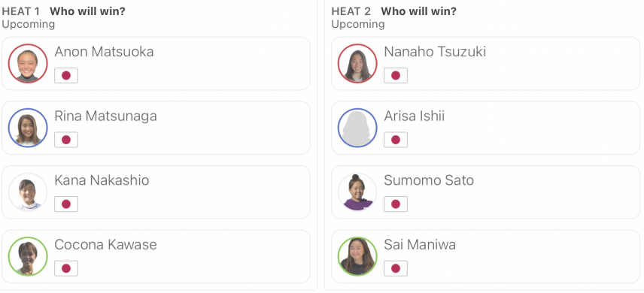This screenshot has width=644, height=293.
Task: Click Nanaho Tsuzuki's red-ringed avatar
Action: (x=357, y=64)
